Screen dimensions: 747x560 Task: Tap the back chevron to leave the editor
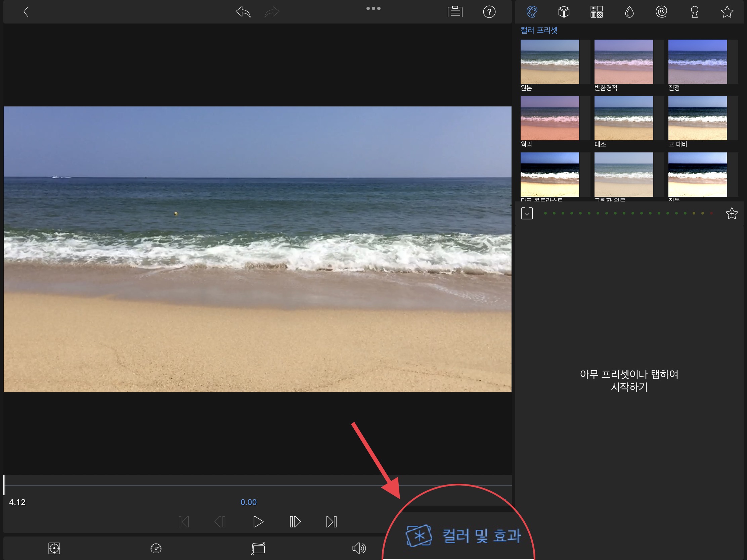coord(26,12)
